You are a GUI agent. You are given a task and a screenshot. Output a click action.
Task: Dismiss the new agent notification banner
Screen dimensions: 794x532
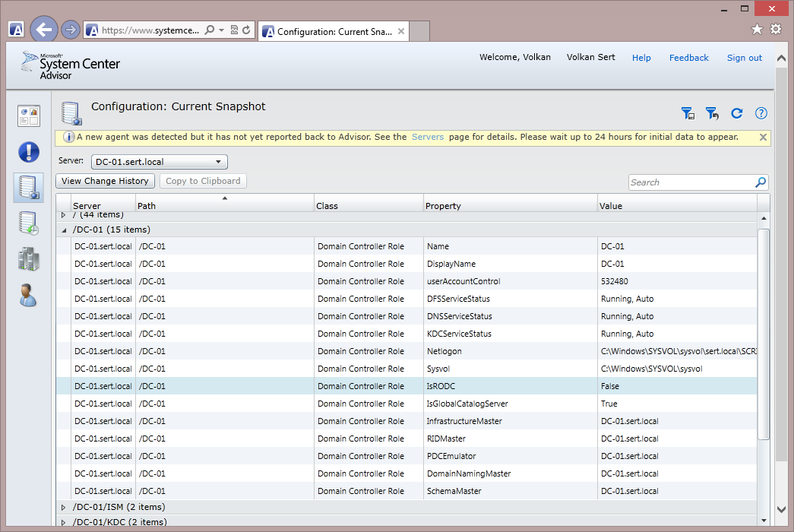[x=763, y=138]
